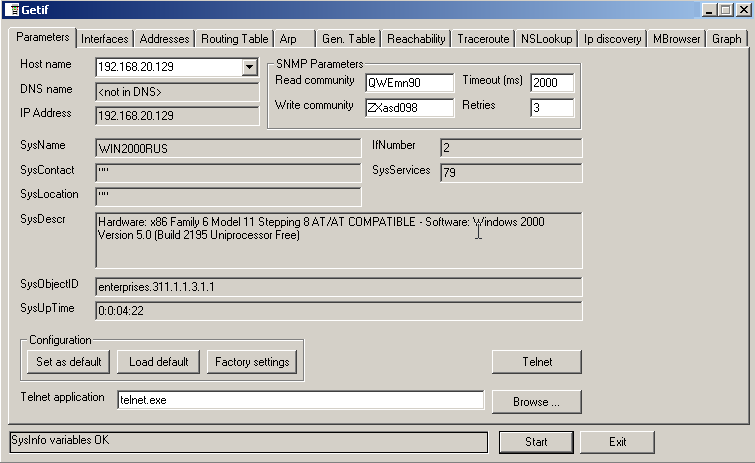
Task: Open the Traceroute tab
Action: click(x=483, y=39)
